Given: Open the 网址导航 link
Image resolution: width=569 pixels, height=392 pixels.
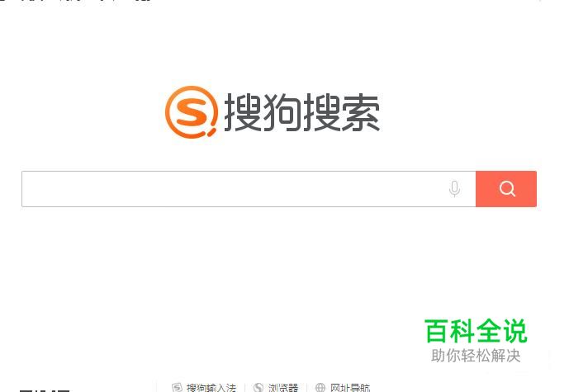Looking at the screenshot, I should tap(350, 387).
